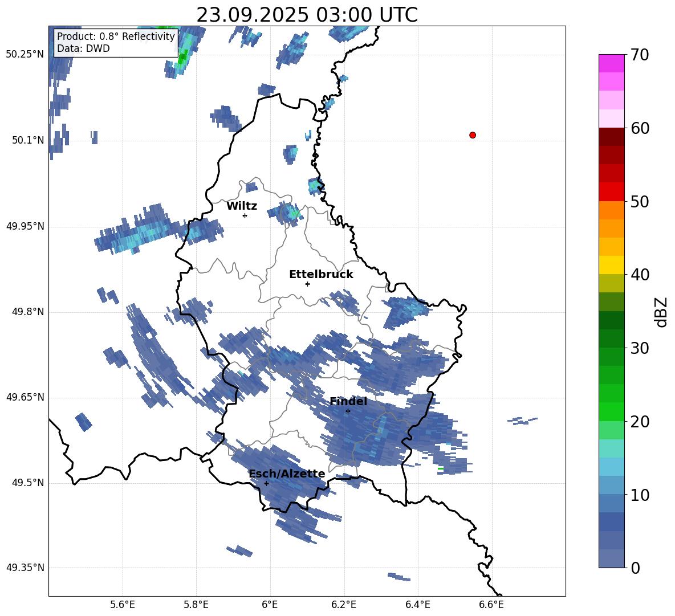Click the 6.4°E longitude label
675x616 pixels.
pyautogui.click(x=417, y=605)
